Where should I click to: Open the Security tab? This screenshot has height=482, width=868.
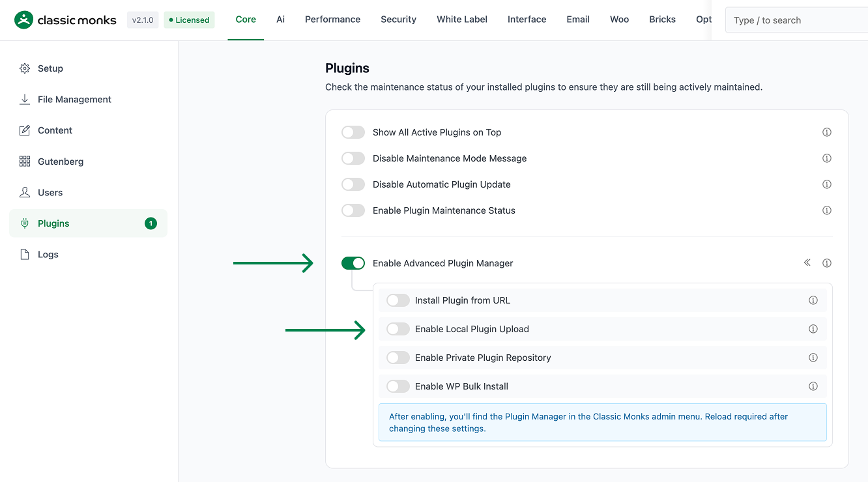[x=398, y=20]
